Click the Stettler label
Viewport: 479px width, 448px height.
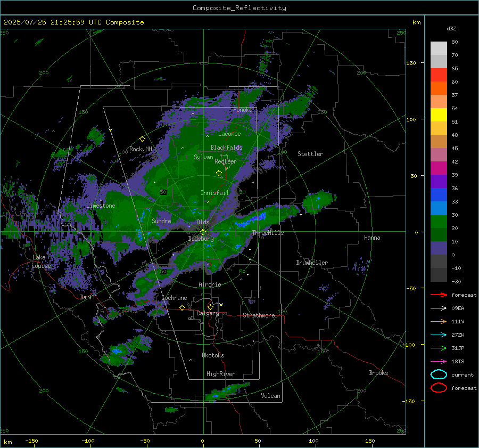tap(310, 154)
